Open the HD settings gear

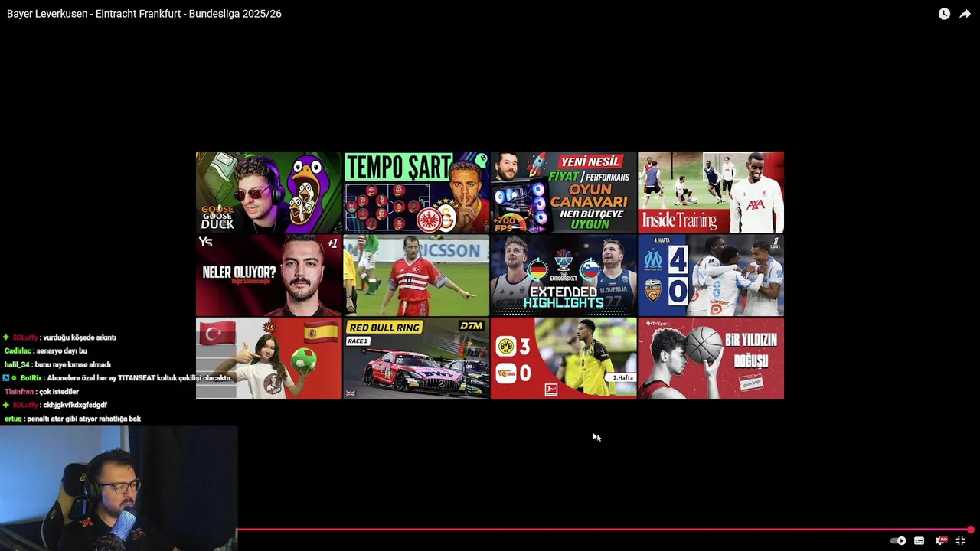pyautogui.click(x=940, y=540)
